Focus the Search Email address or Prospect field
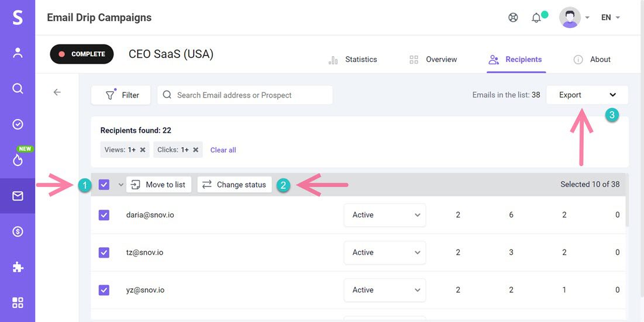Viewport: 644px width, 322px height. (244, 95)
